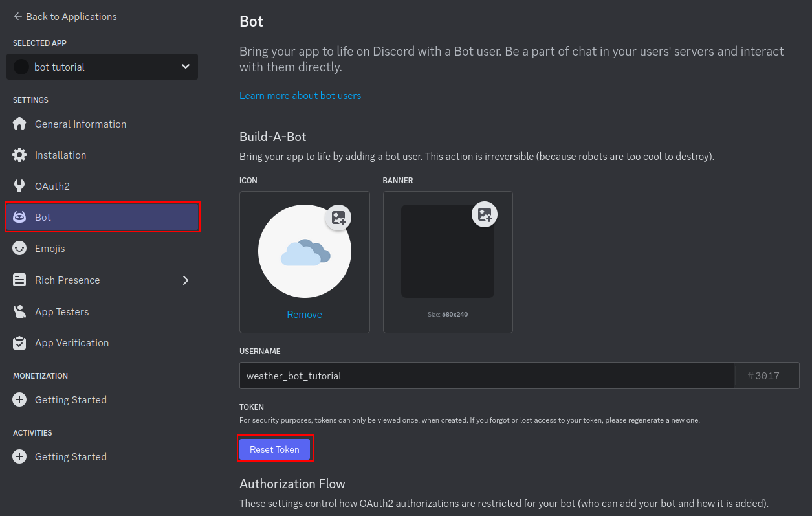This screenshot has width=812, height=516.
Task: Click the bot tutorial app avatar circle
Action: pos(21,67)
